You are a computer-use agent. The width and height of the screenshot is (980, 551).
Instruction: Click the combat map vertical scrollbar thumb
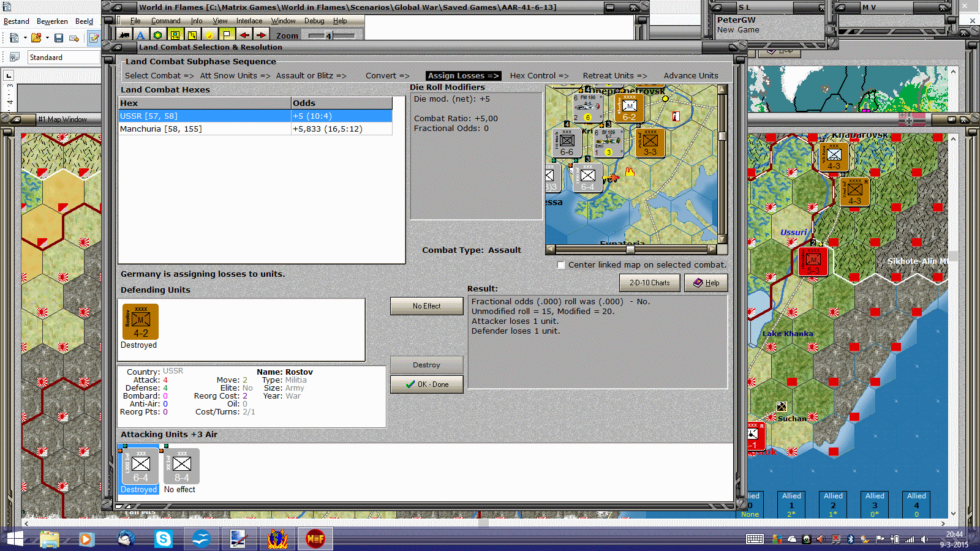[x=723, y=136]
